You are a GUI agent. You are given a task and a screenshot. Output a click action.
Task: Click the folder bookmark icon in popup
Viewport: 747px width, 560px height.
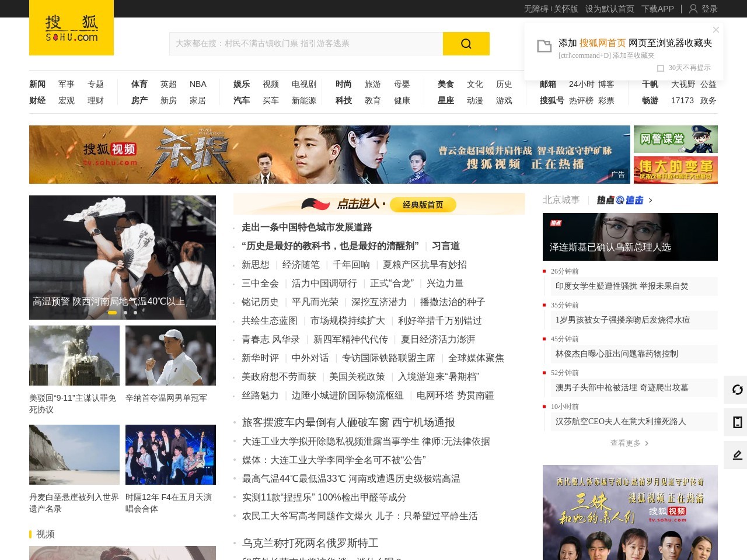tap(544, 46)
